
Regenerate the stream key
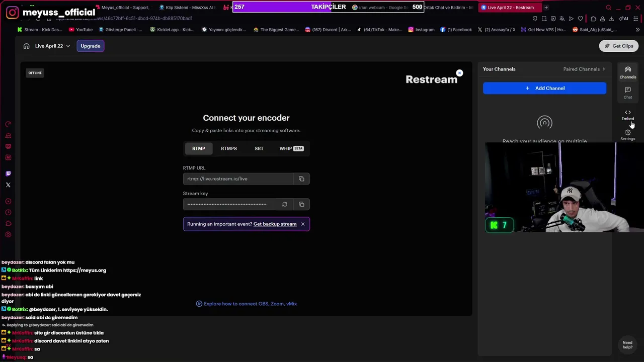point(285,204)
